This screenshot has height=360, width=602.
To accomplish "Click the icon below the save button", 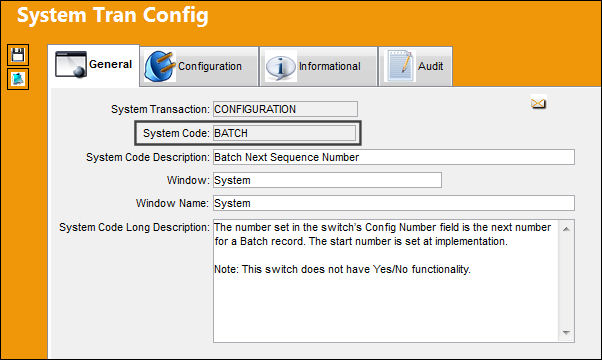I will pyautogui.click(x=18, y=79).
